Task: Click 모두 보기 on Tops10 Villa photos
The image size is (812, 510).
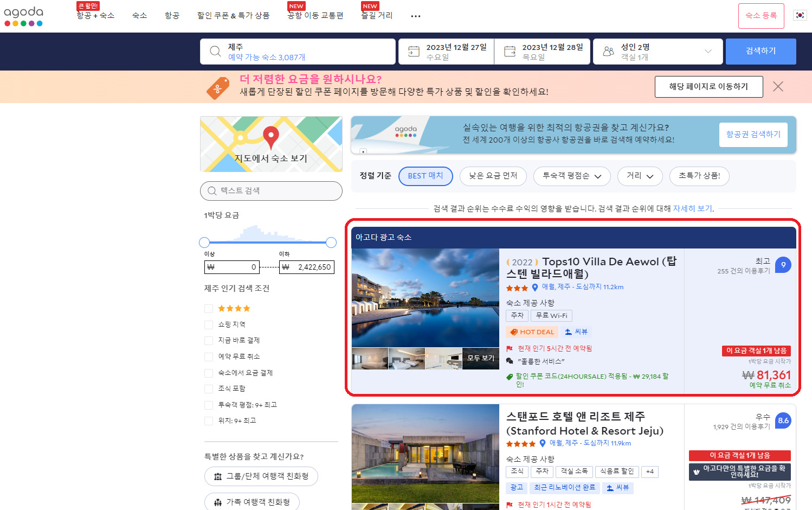Action: coord(481,359)
